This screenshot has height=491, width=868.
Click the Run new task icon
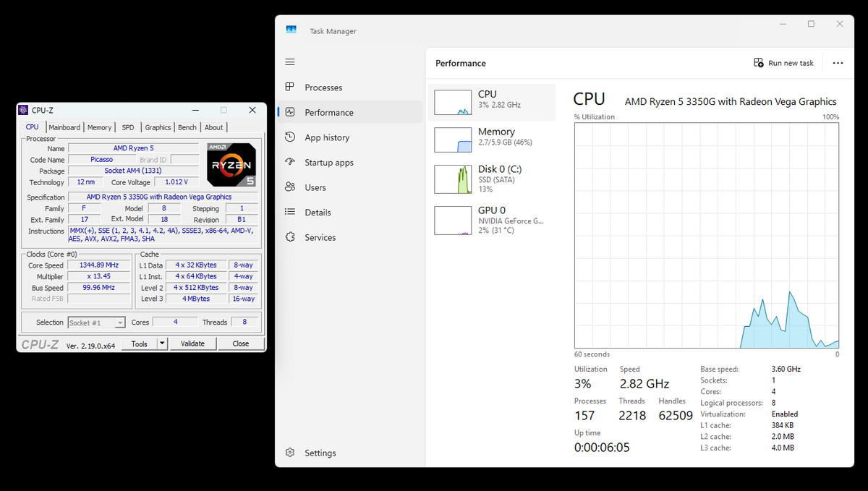pos(759,63)
